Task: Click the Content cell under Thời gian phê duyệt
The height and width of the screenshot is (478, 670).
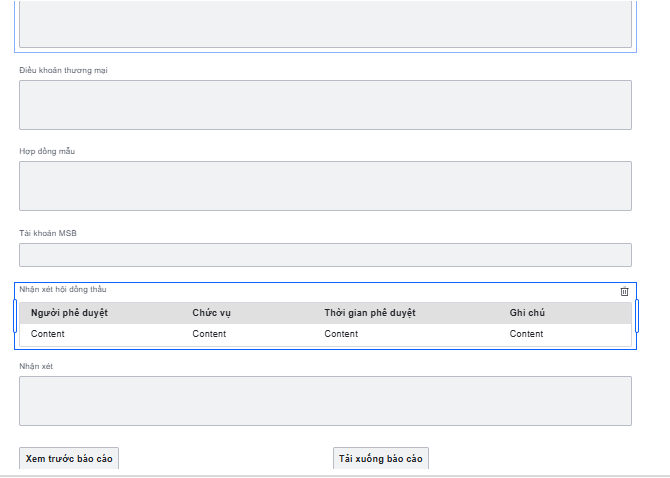Action: (x=341, y=334)
